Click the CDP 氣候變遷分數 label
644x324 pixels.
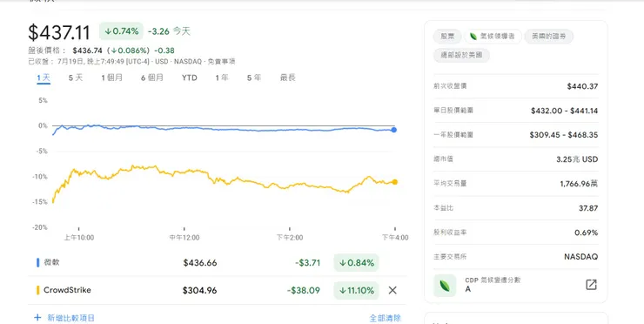coord(493,280)
